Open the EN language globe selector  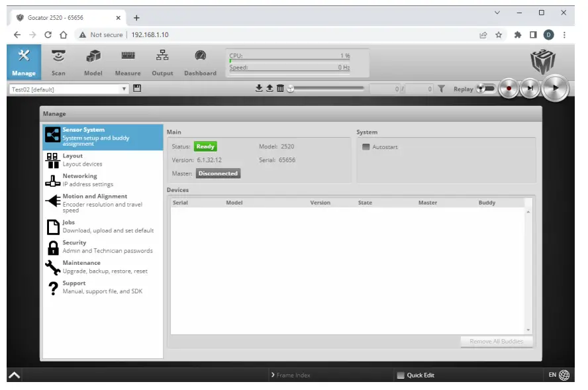pos(559,375)
